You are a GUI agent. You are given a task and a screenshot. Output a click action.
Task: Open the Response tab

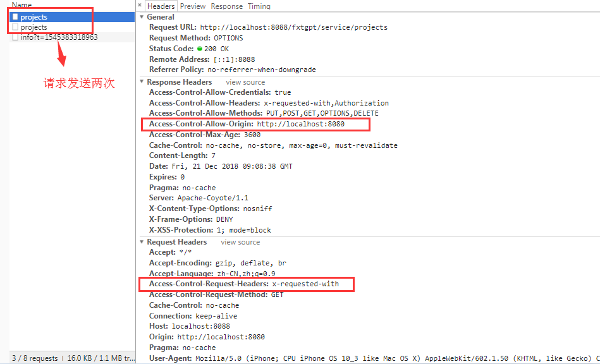(226, 6)
